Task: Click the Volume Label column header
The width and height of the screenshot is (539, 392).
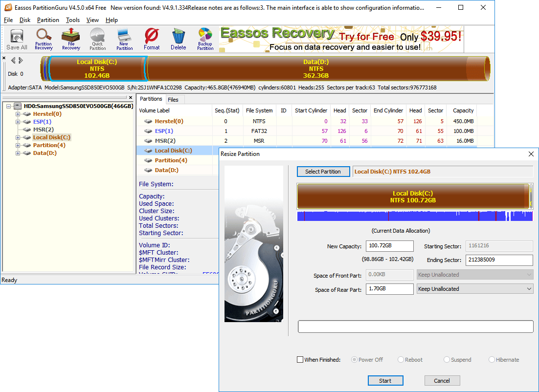Action: [174, 110]
